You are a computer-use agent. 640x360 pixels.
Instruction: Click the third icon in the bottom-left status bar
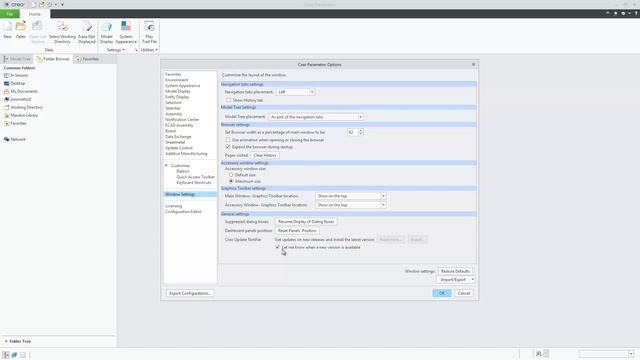coord(23,355)
